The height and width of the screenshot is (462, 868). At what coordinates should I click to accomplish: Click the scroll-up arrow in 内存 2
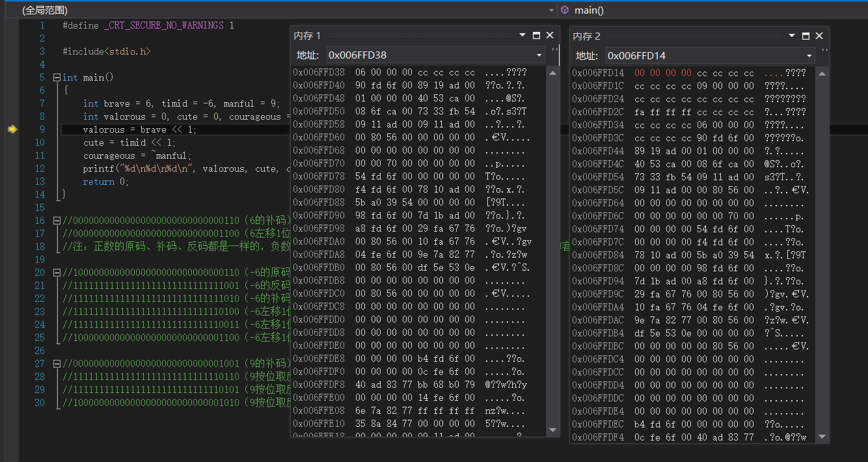click(x=822, y=72)
